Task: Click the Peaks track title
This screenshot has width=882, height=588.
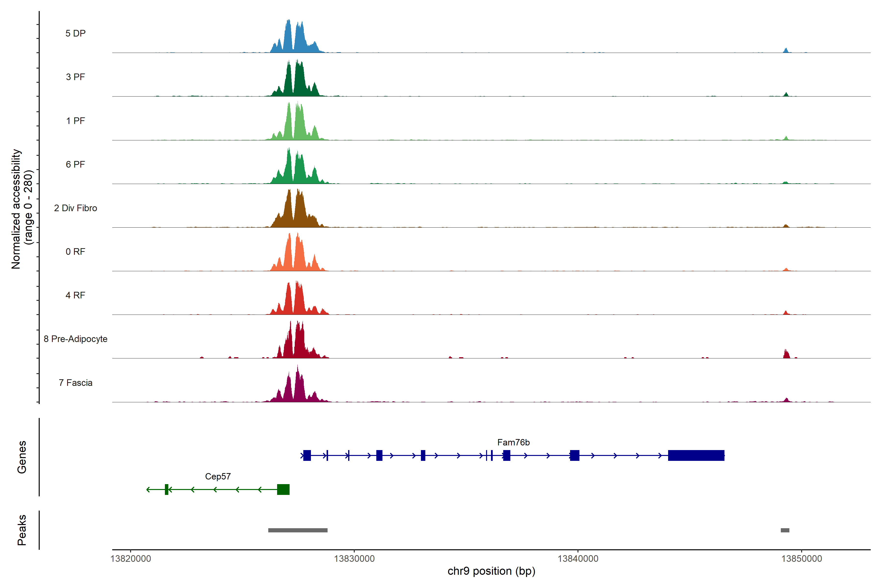Action: coord(22,530)
